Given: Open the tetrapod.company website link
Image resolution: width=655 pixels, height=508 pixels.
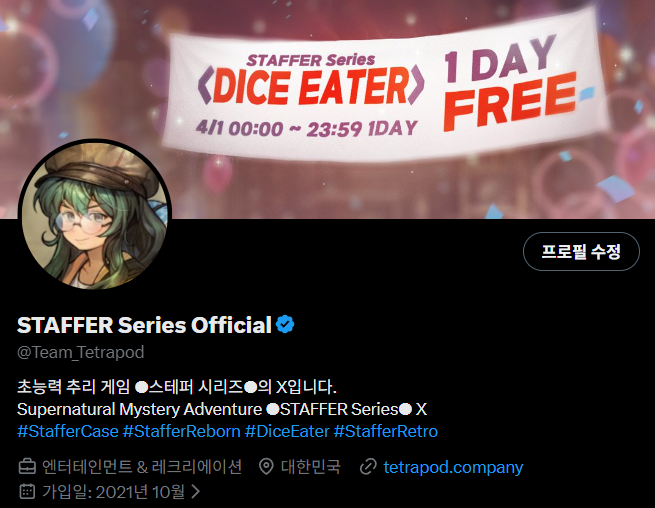Looking at the screenshot, I should [453, 467].
